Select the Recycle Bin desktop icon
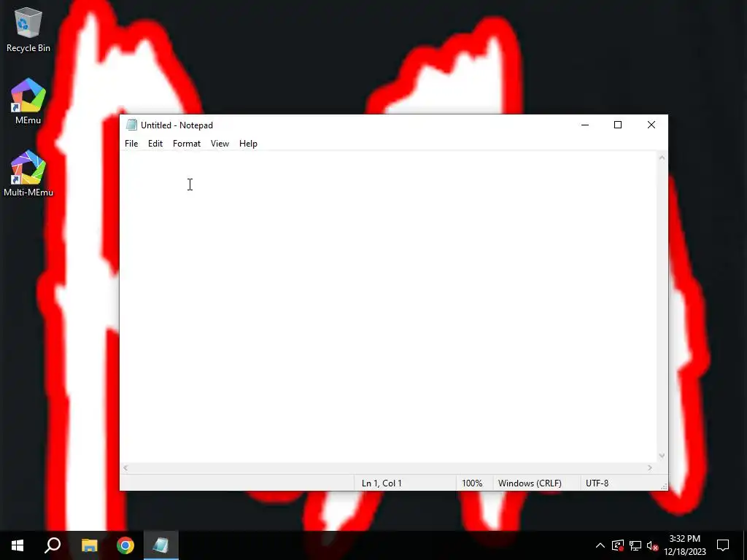Image resolution: width=747 pixels, height=560 pixels. click(28, 29)
